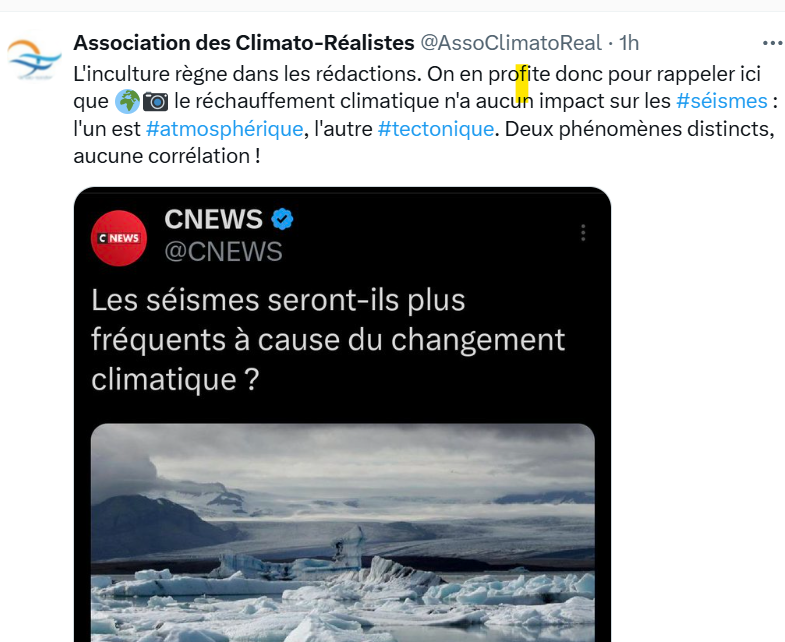The width and height of the screenshot is (785, 642).
Task: Click the blue verified badge next to CNEWS
Action: pos(283,219)
